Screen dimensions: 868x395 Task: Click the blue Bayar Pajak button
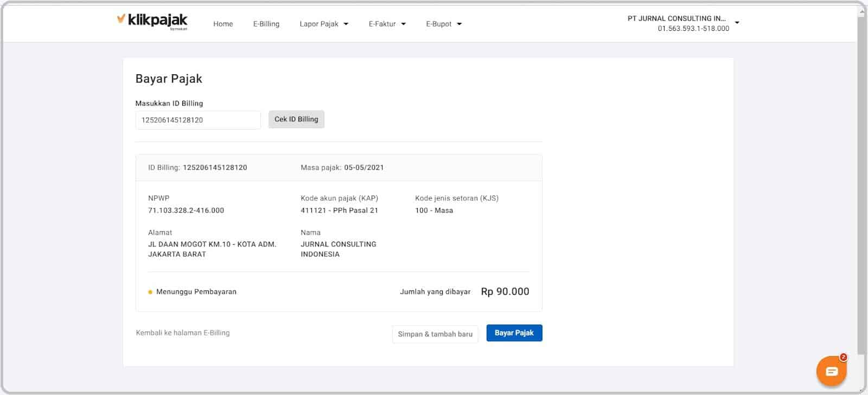pyautogui.click(x=514, y=333)
